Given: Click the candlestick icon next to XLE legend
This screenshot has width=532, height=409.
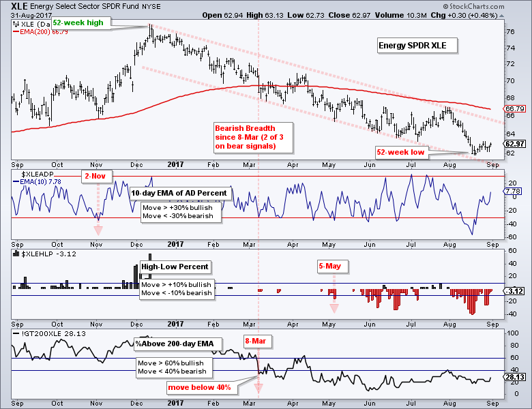Looking at the screenshot, I should (16, 24).
